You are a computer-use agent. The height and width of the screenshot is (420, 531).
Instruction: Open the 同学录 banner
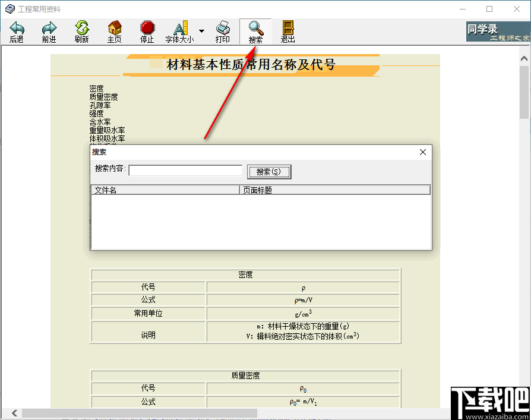pos(498,31)
